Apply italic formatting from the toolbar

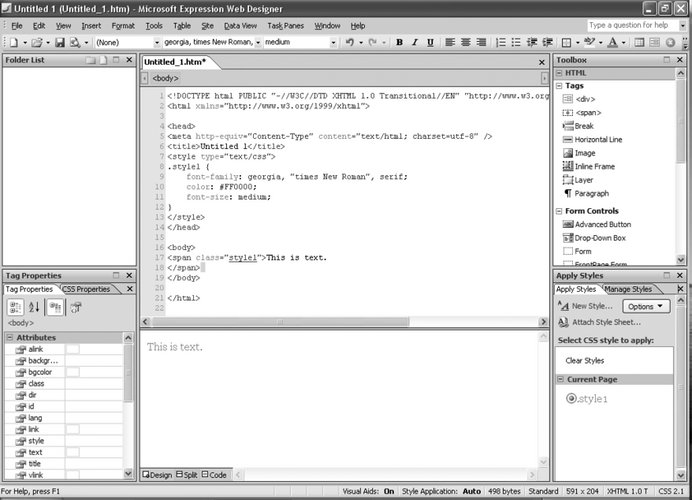(414, 43)
